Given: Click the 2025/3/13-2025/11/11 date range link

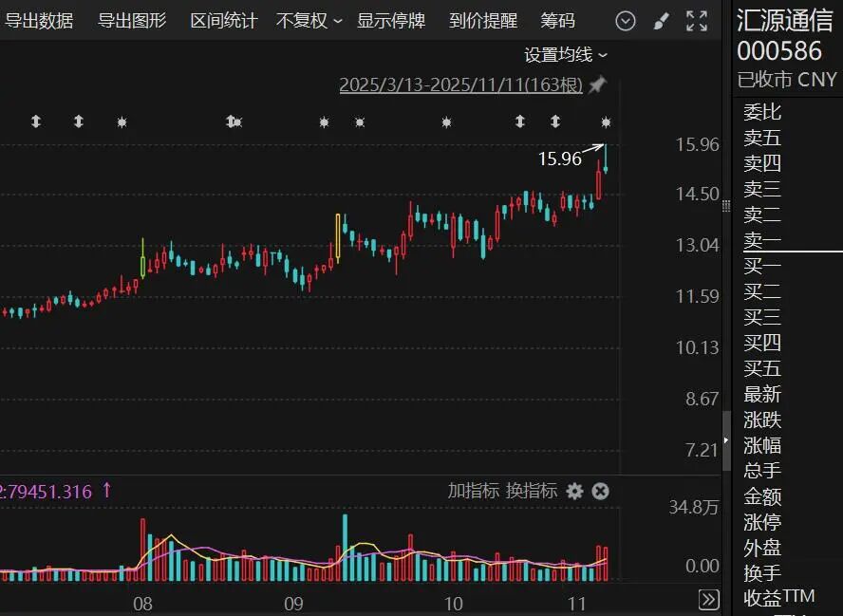Looking at the screenshot, I should pyautogui.click(x=462, y=84).
